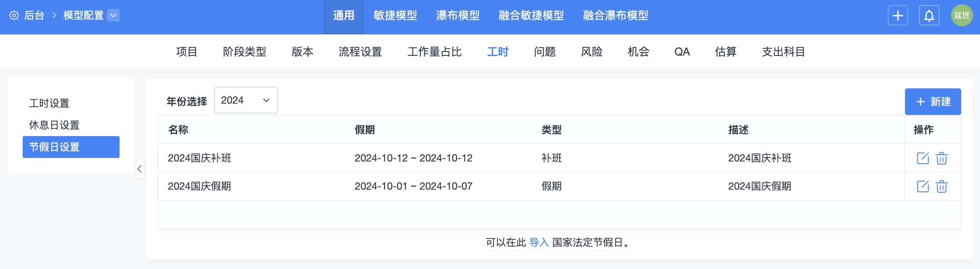Viewport: 980px width, 269px height.
Task: Collapse the left sidebar panel
Action: 139,169
